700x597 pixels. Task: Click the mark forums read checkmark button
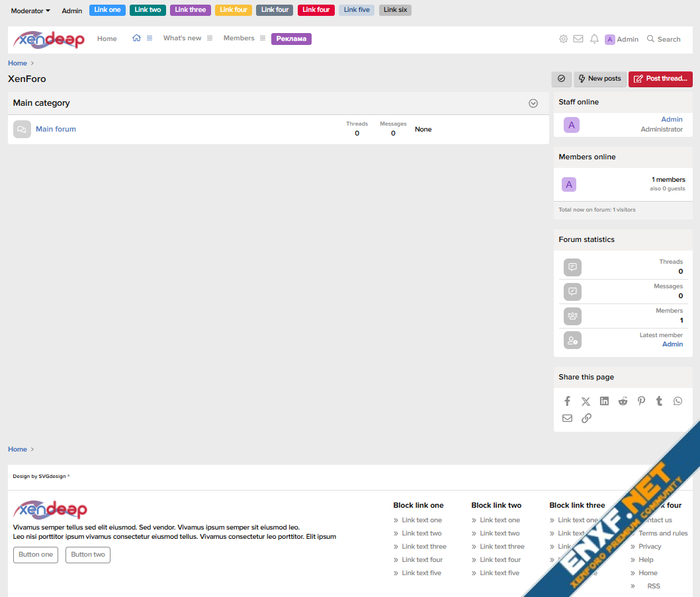point(561,79)
